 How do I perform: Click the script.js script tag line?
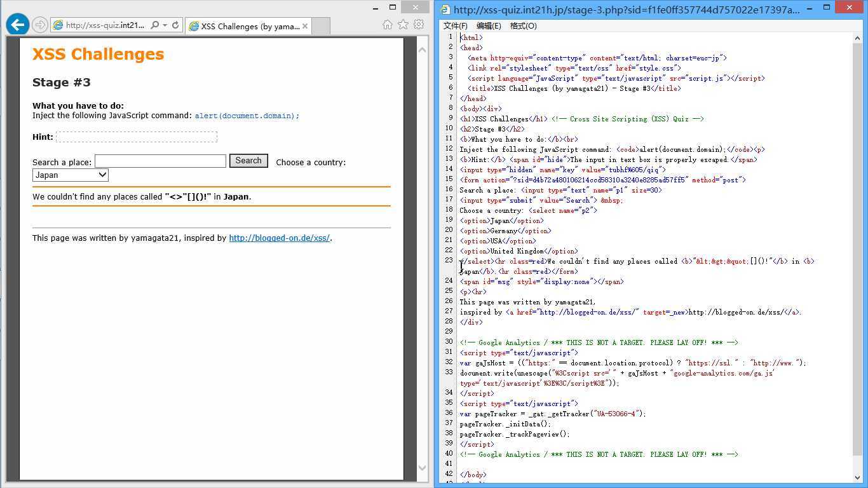pos(616,78)
